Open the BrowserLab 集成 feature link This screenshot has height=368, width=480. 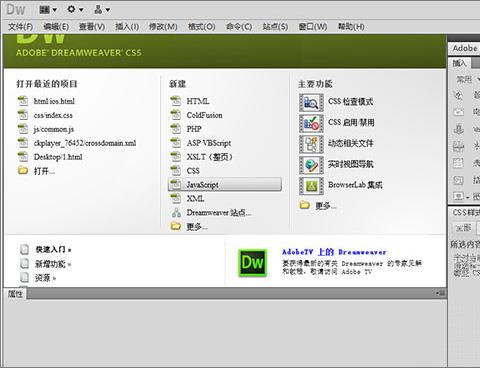[x=355, y=185]
